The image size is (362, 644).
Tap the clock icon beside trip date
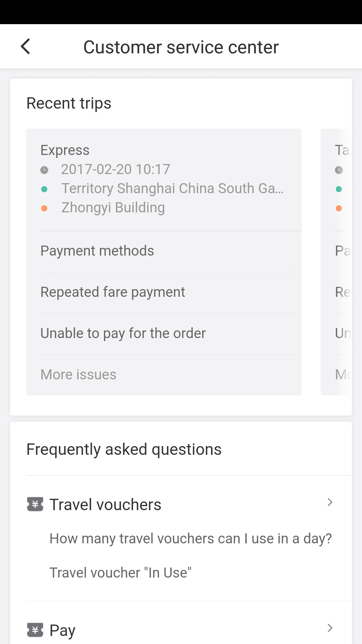coord(44,170)
